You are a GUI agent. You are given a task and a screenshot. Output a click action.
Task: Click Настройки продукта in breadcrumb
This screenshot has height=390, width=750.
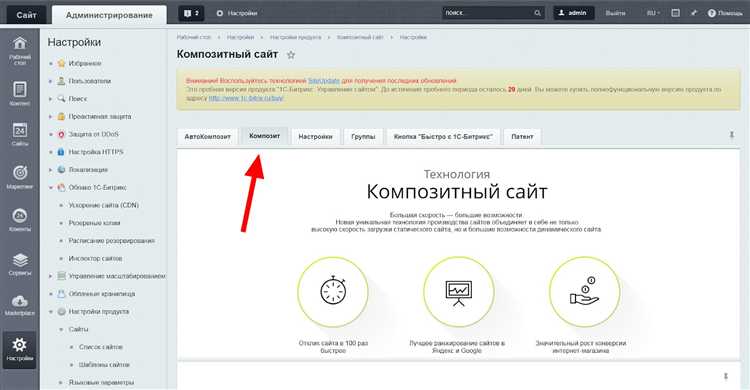pyautogui.click(x=295, y=37)
